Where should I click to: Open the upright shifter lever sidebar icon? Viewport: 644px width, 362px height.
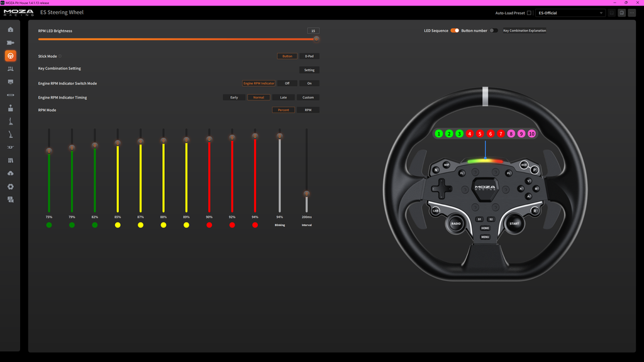tap(11, 121)
